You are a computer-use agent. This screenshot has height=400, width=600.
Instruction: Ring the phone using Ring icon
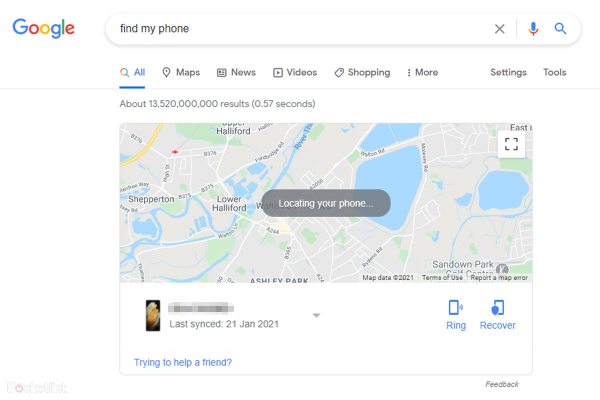tap(456, 315)
